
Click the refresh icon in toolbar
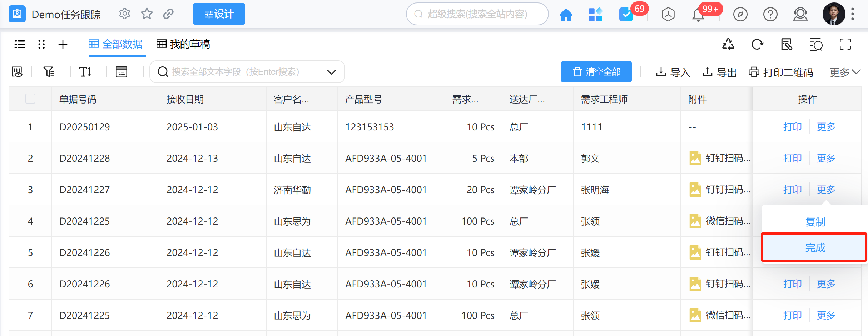click(757, 45)
